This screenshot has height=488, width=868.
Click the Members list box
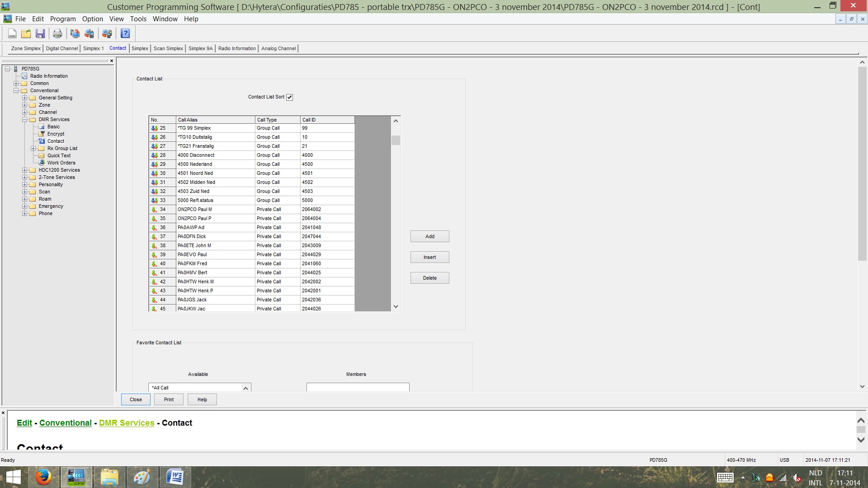coord(358,387)
